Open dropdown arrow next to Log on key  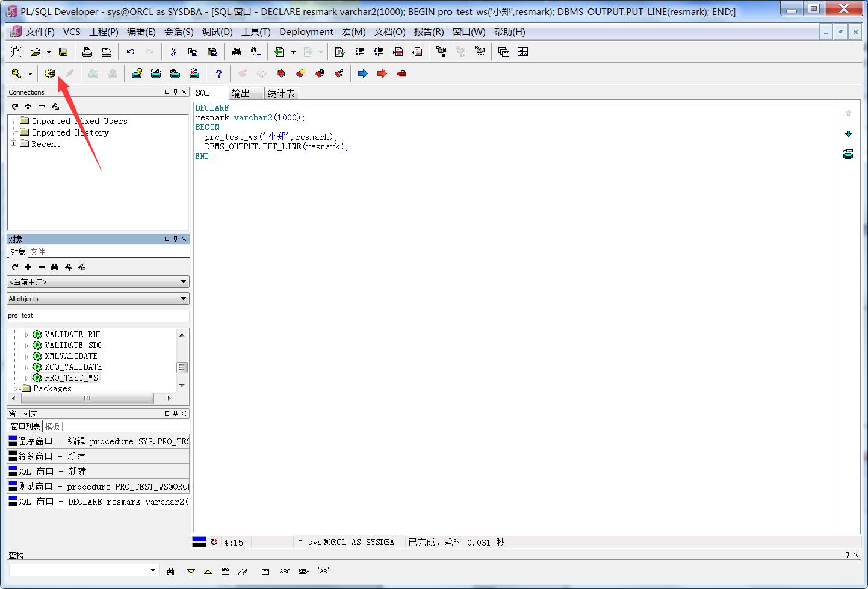tap(30, 73)
